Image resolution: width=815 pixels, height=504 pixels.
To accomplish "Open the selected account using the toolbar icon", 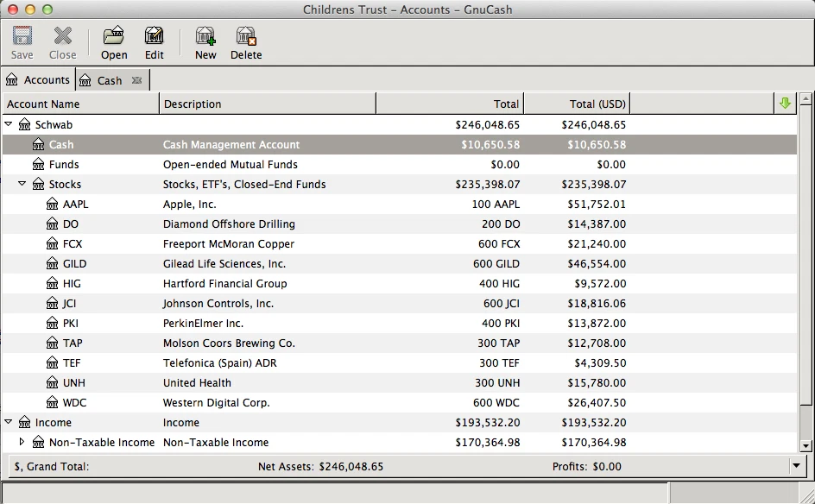I will [113, 36].
